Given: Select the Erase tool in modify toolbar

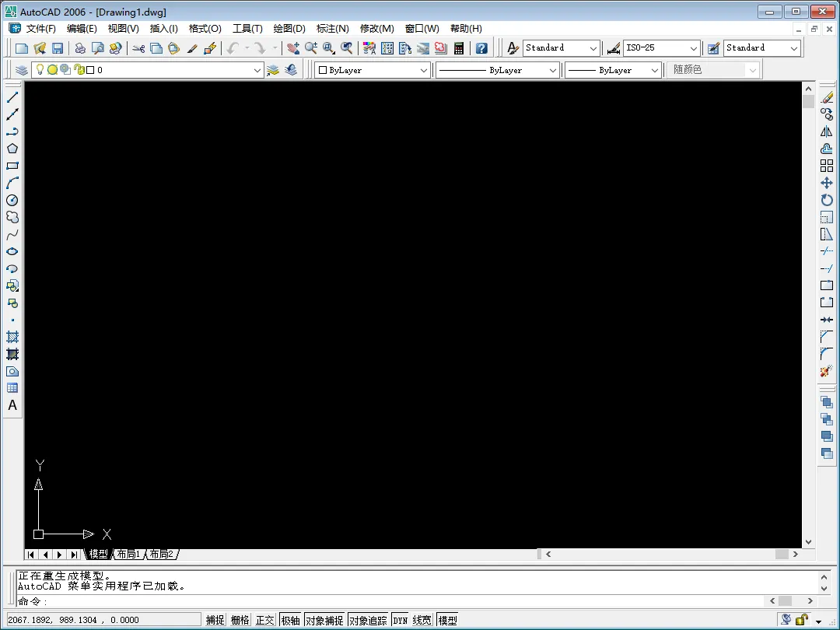Looking at the screenshot, I should [x=827, y=97].
